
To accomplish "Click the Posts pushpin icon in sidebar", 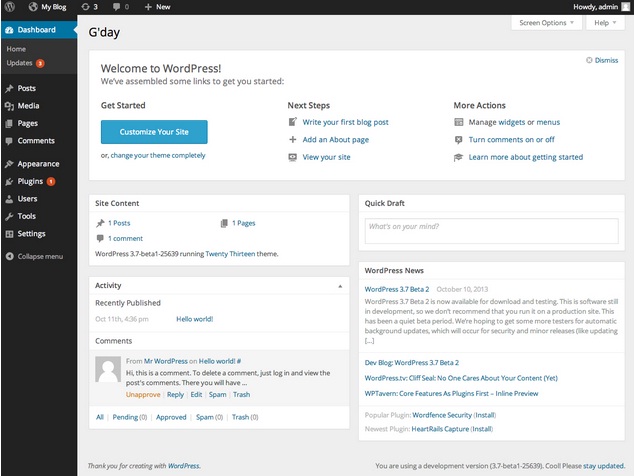I will (9, 89).
